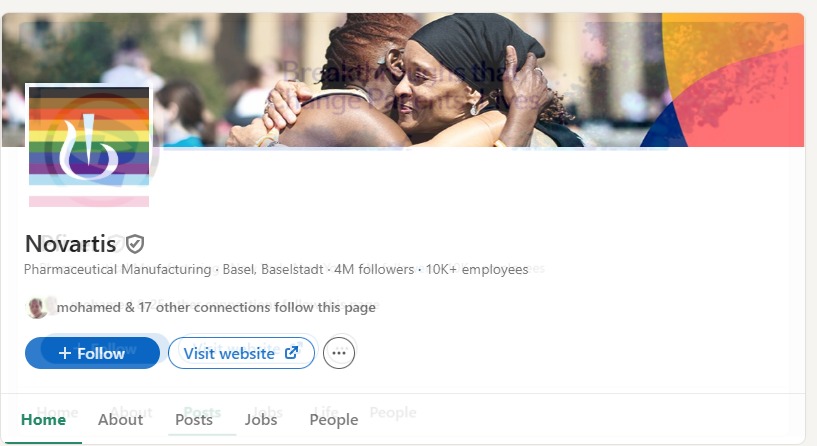Click mohamed's small profile avatar
Viewport: 817px width, 446px height.
point(36,307)
